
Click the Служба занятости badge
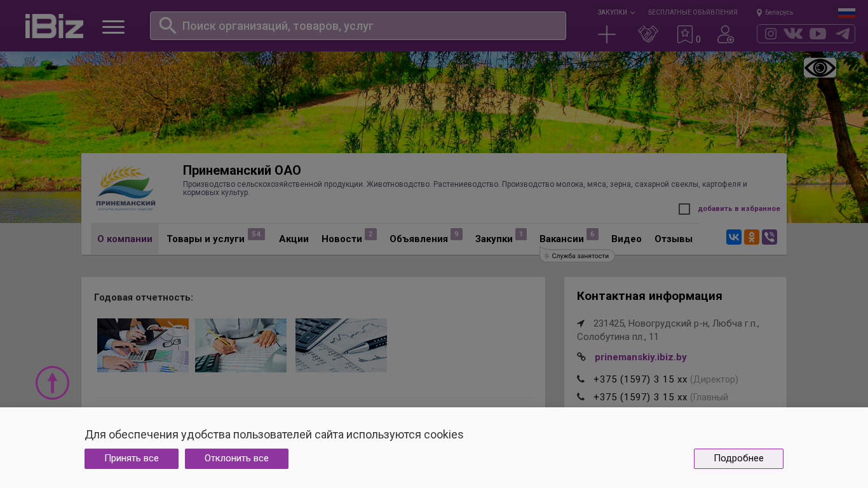coord(577,255)
